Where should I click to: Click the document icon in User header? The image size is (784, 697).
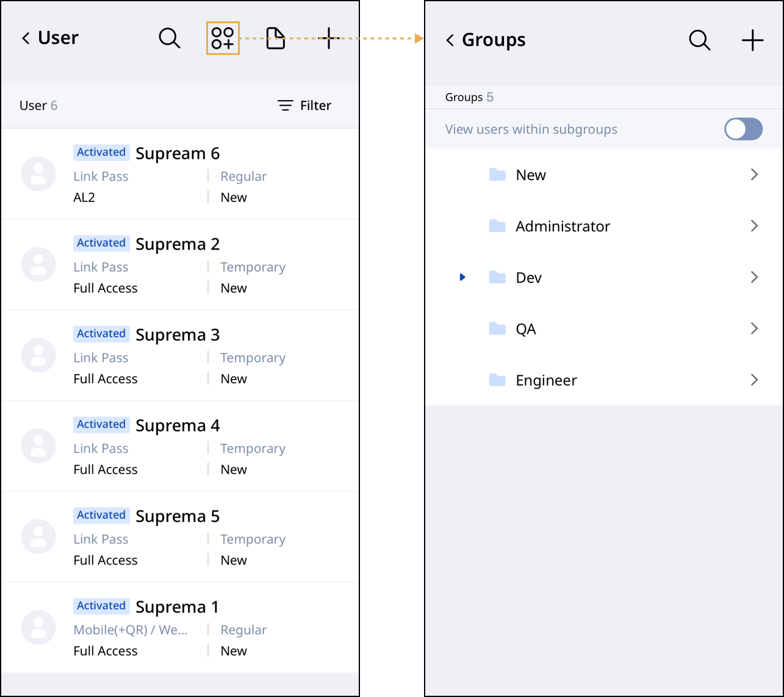click(276, 38)
